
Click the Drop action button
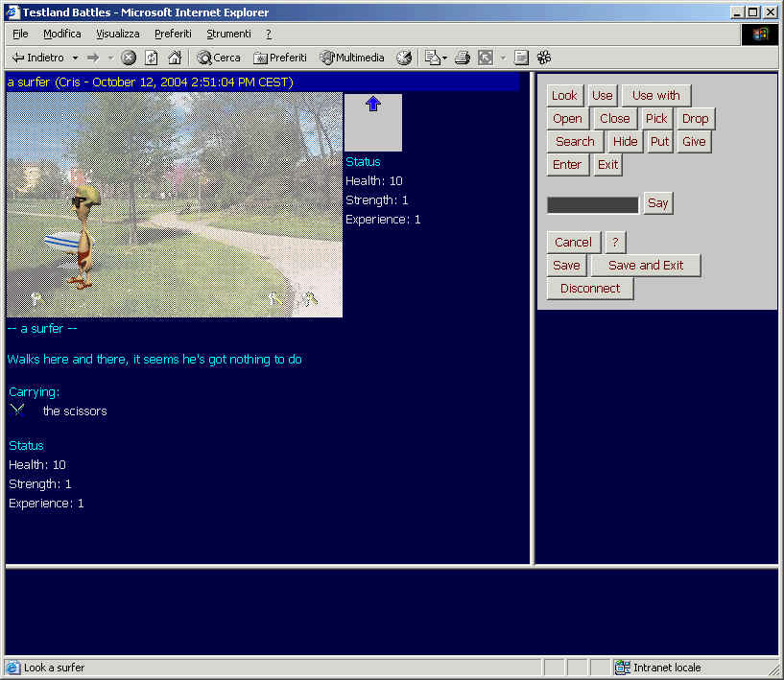click(695, 118)
